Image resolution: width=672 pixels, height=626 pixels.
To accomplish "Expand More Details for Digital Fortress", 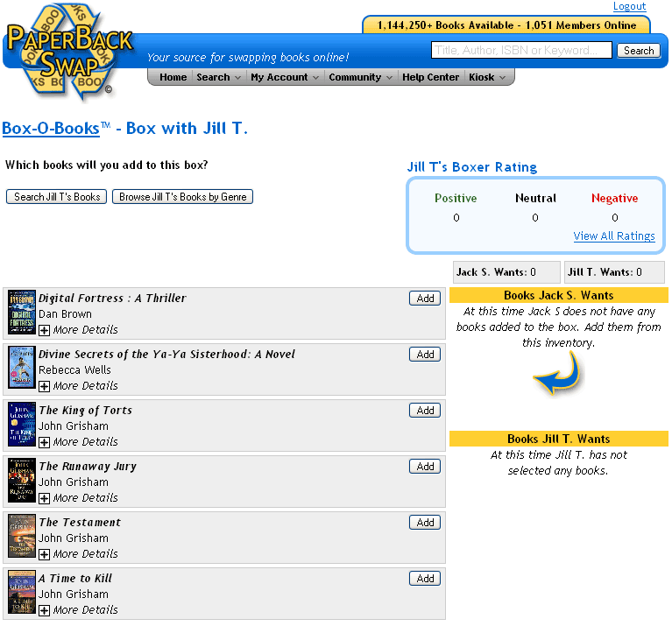I will click(x=79, y=330).
